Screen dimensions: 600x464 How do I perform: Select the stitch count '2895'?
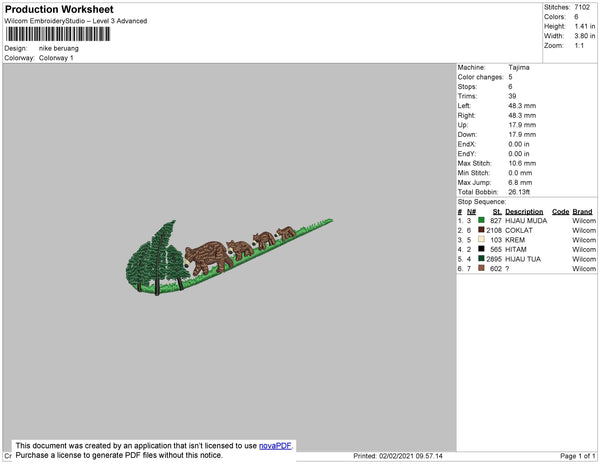click(494, 259)
